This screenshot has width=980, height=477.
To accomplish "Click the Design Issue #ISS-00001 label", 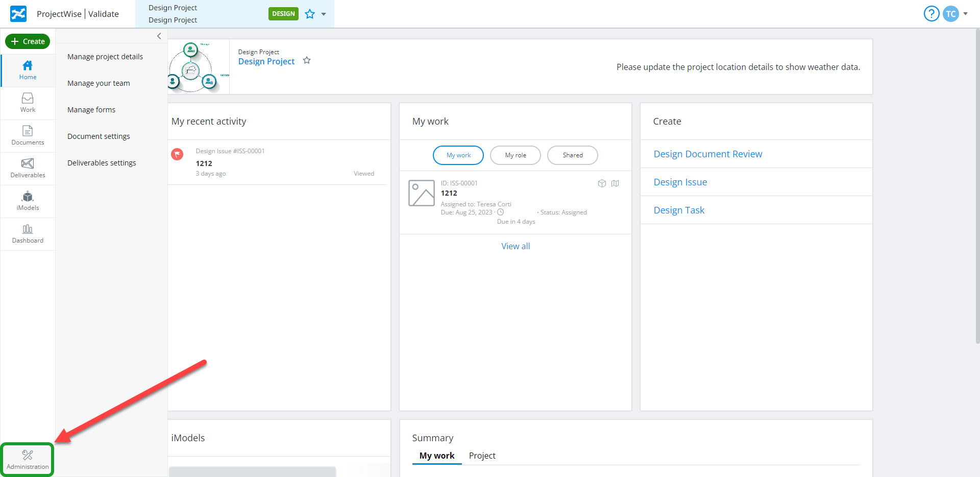I will [x=230, y=151].
